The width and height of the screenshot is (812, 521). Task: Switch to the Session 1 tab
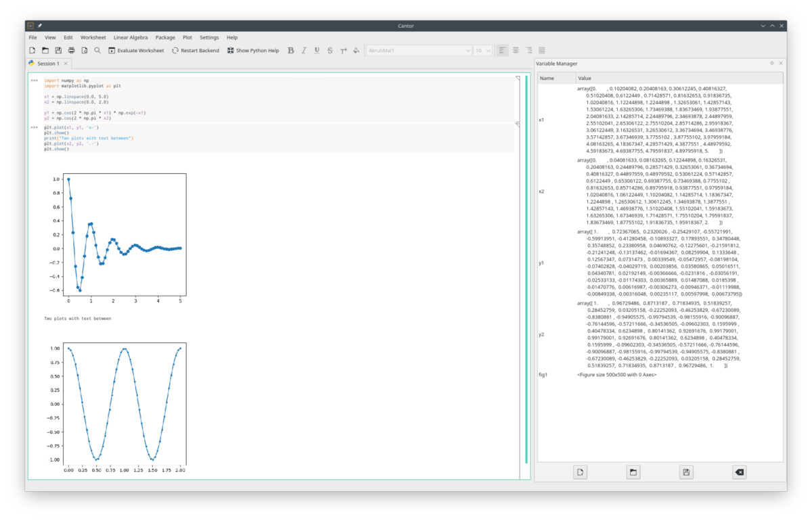point(47,64)
